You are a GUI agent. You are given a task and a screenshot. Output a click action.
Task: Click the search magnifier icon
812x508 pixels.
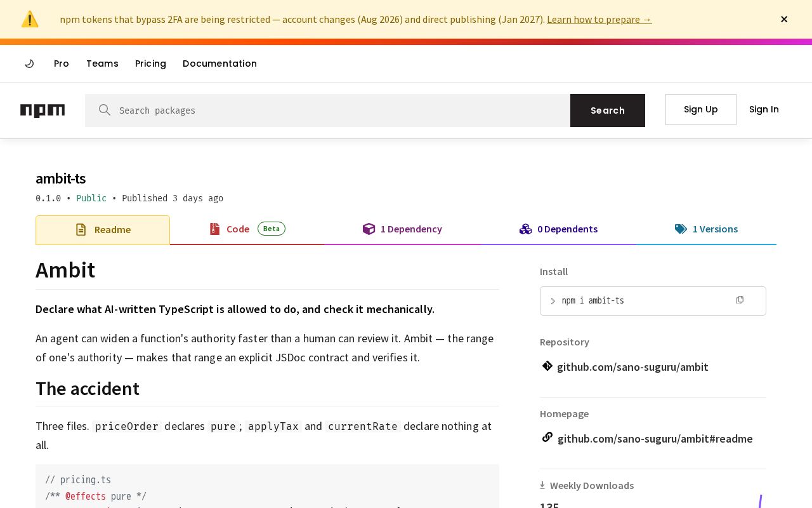click(105, 110)
